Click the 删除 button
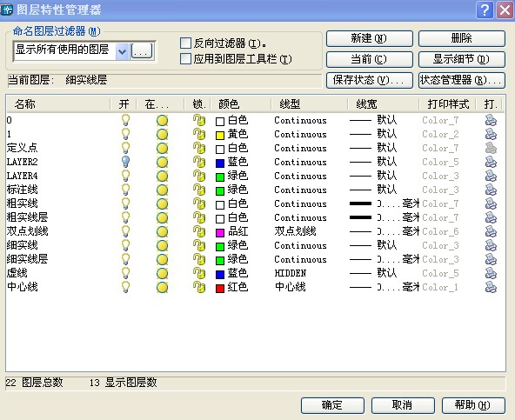 [x=461, y=38]
